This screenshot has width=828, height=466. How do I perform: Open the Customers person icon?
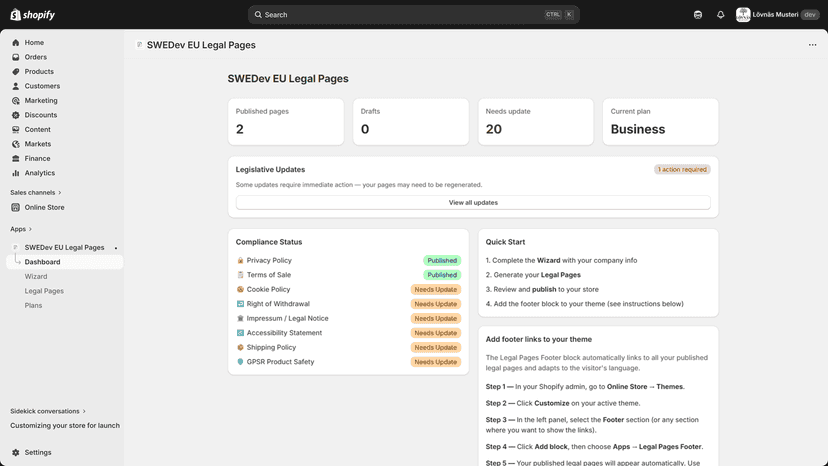[15, 86]
